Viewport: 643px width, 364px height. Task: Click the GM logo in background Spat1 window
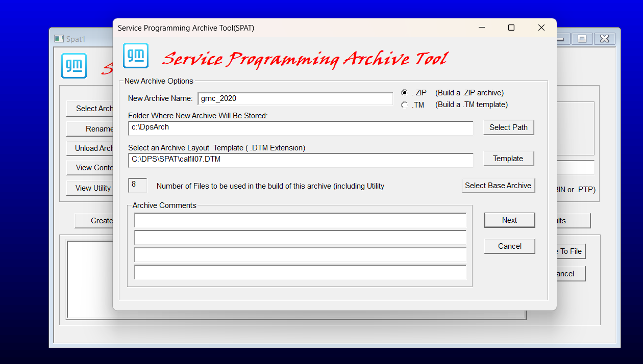[74, 66]
